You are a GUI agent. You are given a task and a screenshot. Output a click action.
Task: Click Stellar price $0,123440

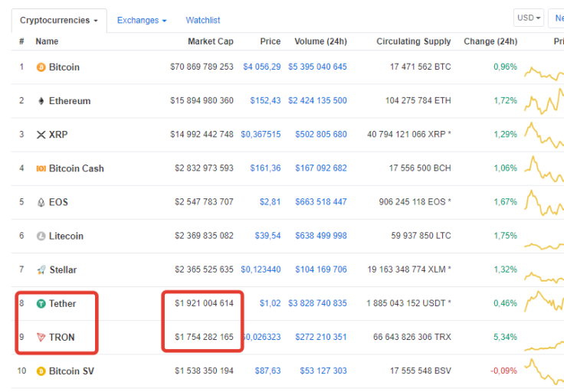(261, 269)
